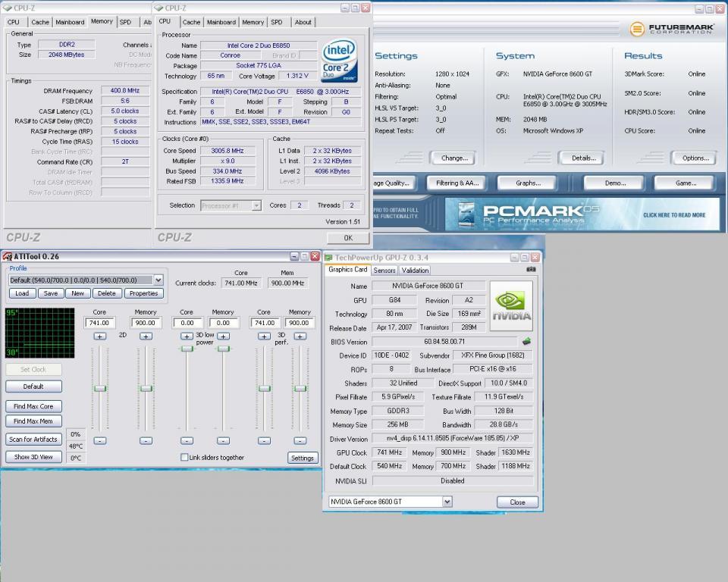Image resolution: width=728 pixels, height=582 pixels.
Task: Open SPD tab in back CPU-Z window
Action: [125, 22]
